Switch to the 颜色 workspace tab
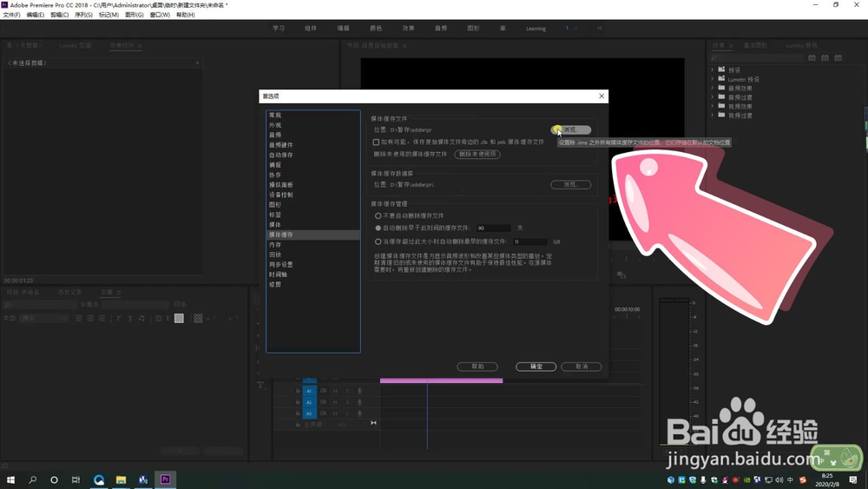Viewport: 868px width, 489px height. click(x=376, y=29)
